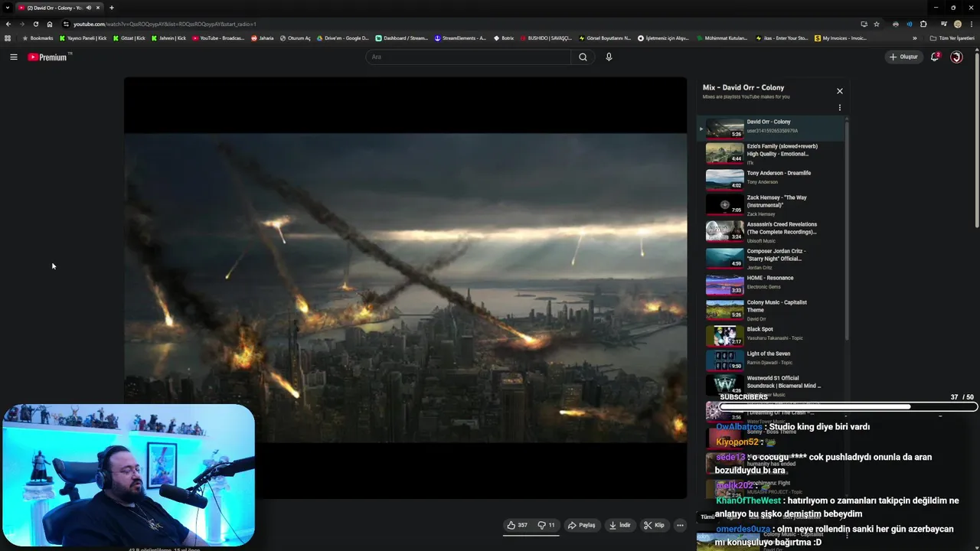The image size is (980, 551).
Task: Open StreamElements bookmark
Action: [x=460, y=37]
